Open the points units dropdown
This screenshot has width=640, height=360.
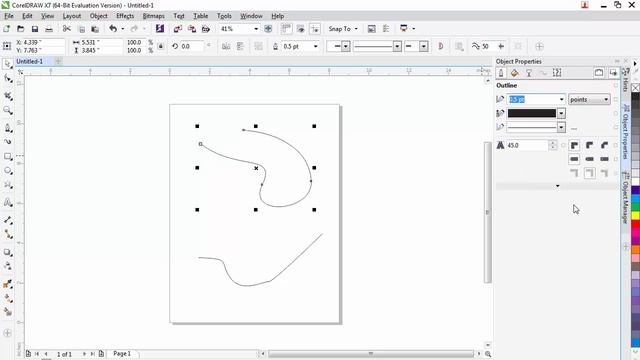589,100
